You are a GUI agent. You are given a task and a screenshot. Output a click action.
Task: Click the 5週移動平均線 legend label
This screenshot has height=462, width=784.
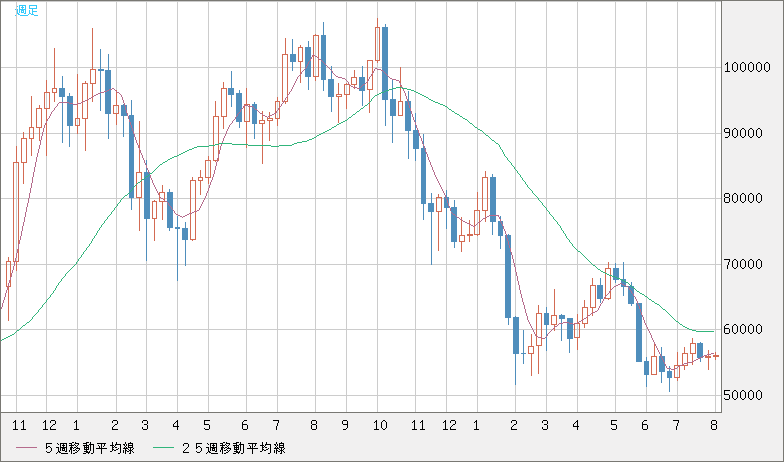coord(90,448)
